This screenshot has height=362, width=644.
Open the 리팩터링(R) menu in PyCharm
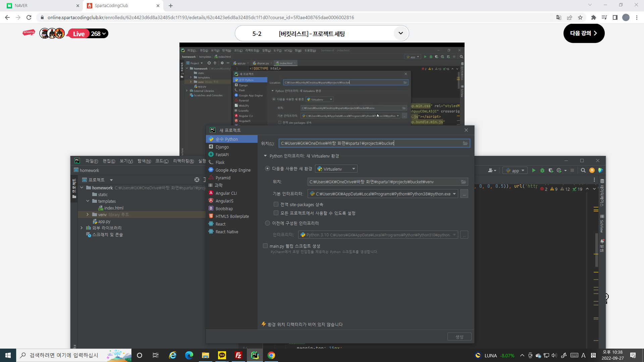[183, 161]
